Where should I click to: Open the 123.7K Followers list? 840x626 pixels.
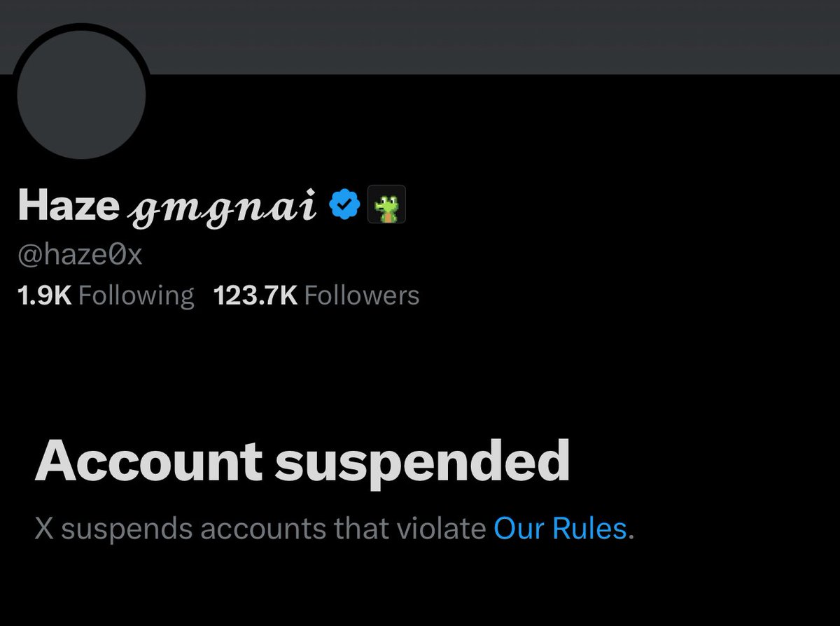pos(316,295)
